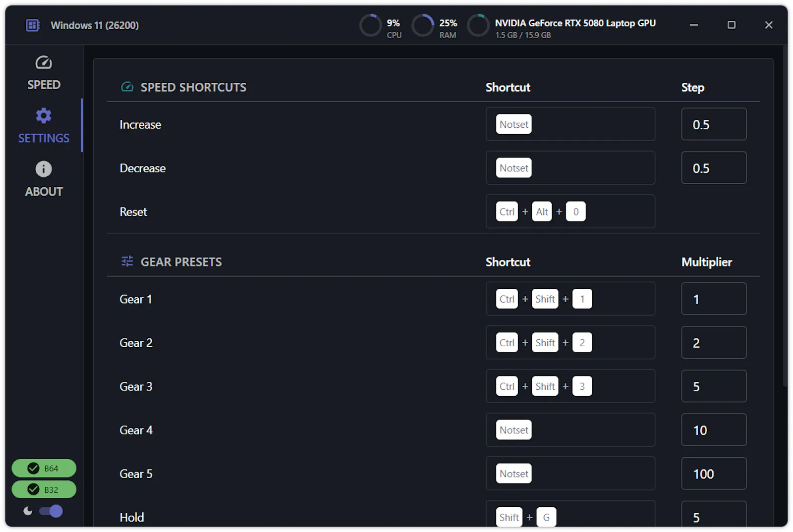This screenshot has width=793, height=532.
Task: Click the "Step" column header
Action: click(692, 88)
